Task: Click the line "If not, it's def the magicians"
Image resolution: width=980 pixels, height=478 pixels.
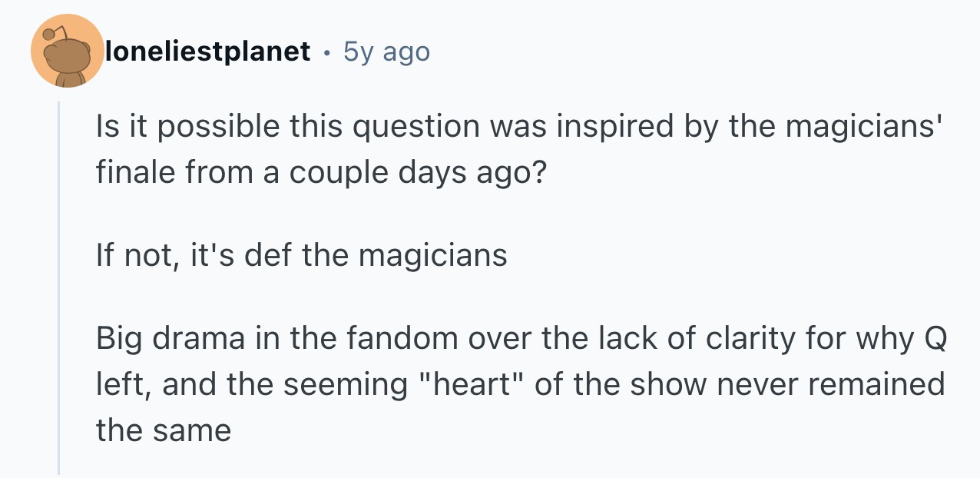Action: (302, 254)
